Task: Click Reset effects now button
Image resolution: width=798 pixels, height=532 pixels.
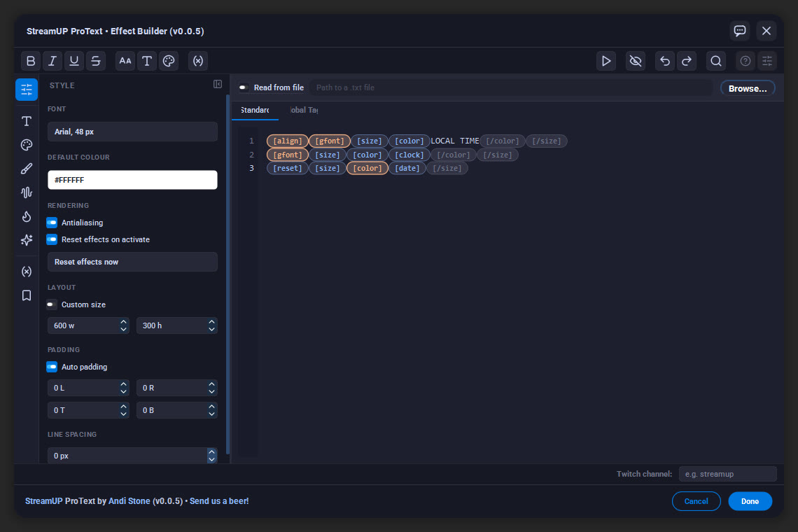Action: click(132, 262)
